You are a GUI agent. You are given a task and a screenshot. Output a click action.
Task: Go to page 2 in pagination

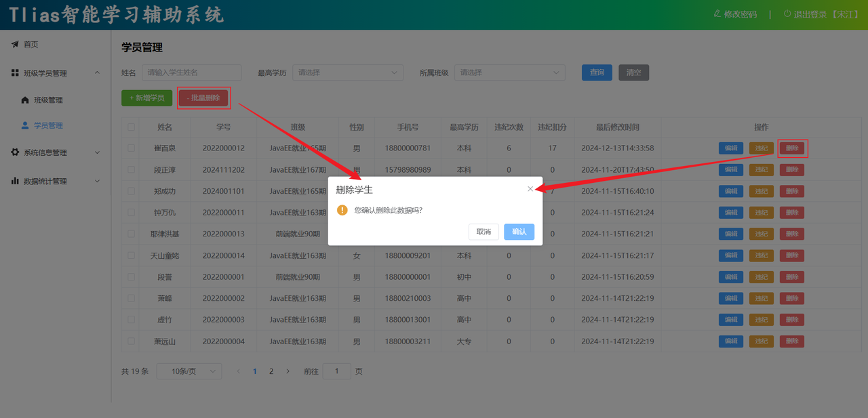271,371
